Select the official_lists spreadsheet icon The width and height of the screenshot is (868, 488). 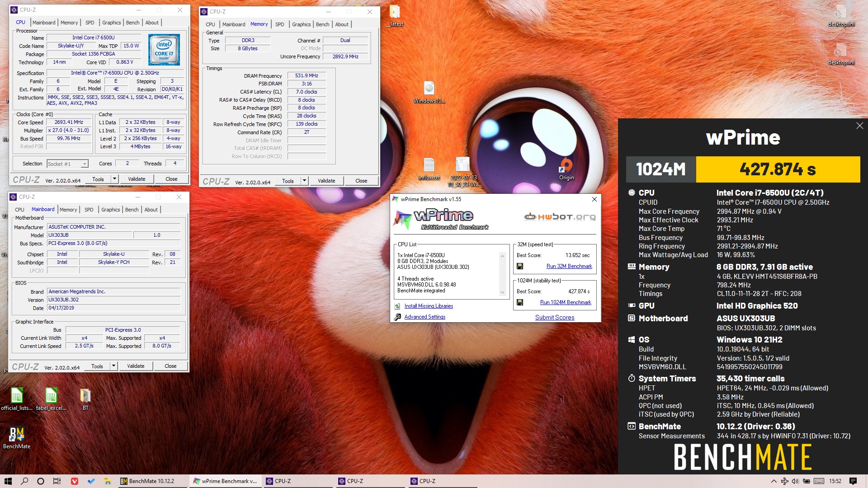click(17, 399)
